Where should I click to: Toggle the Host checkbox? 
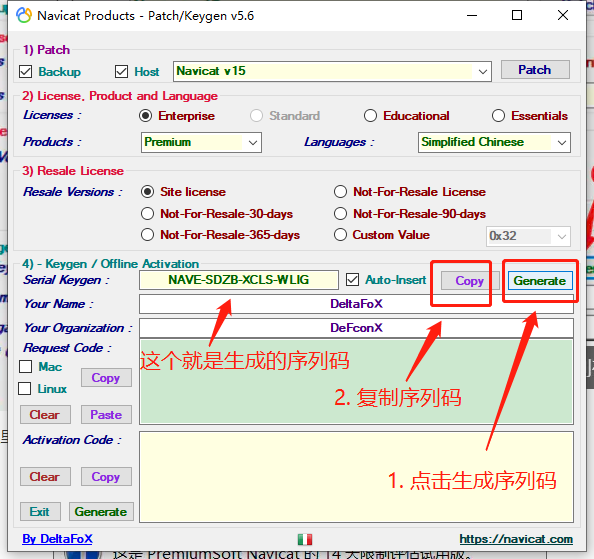coord(121,71)
